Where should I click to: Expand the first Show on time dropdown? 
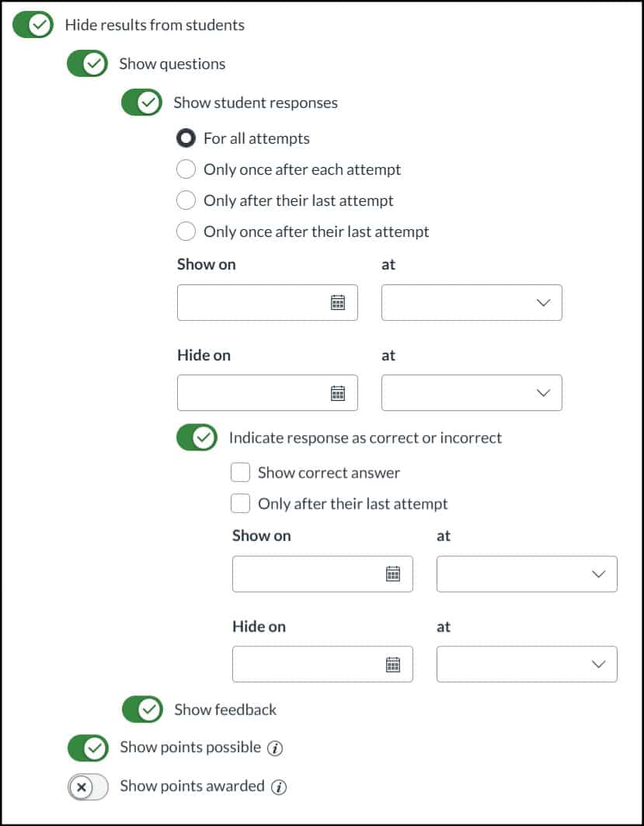point(472,303)
